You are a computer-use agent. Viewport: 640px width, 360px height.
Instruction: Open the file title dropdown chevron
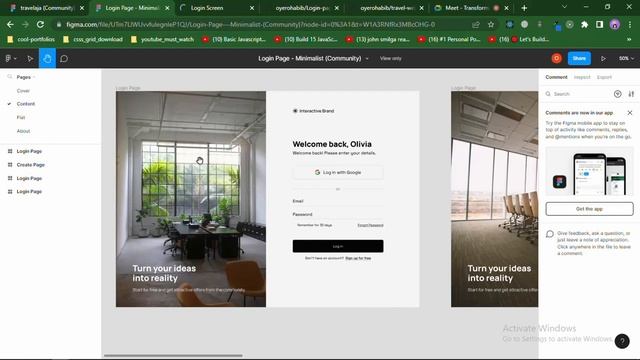click(367, 59)
